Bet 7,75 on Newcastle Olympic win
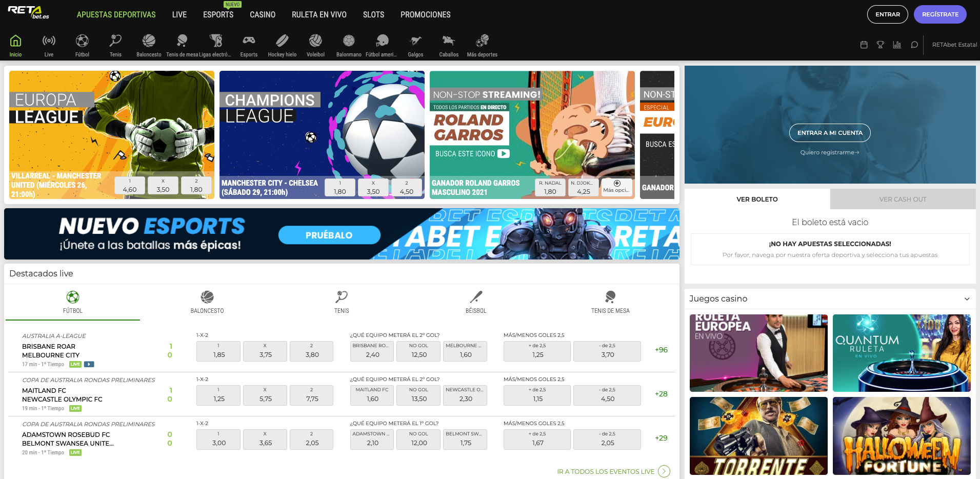Image resolution: width=980 pixels, height=479 pixels. tap(312, 395)
